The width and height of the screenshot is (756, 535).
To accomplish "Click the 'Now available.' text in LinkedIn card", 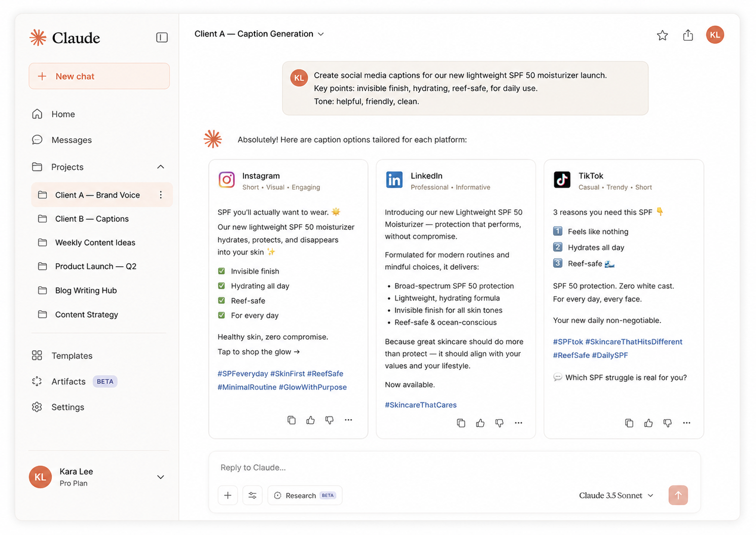I will tap(410, 385).
